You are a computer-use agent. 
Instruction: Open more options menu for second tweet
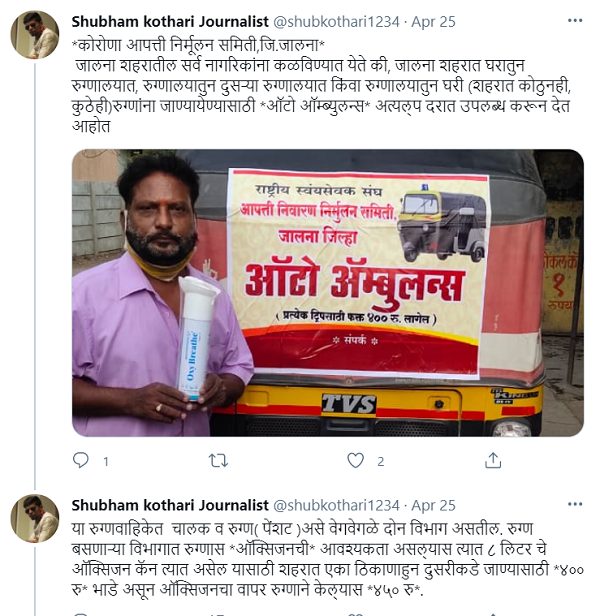(x=575, y=504)
